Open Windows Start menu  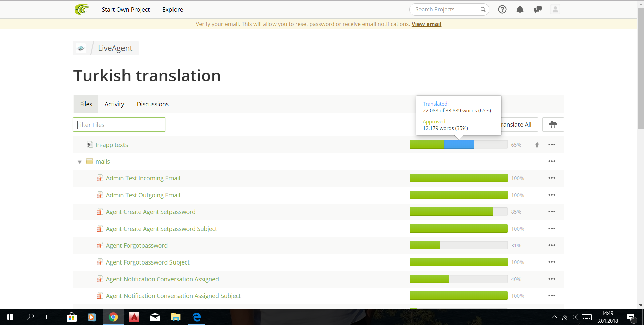click(10, 317)
